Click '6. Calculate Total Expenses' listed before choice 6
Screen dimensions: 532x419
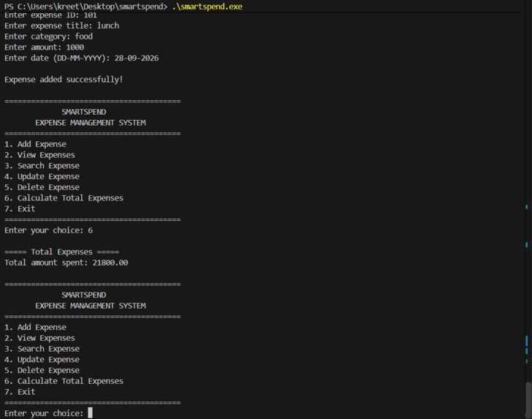(x=64, y=198)
